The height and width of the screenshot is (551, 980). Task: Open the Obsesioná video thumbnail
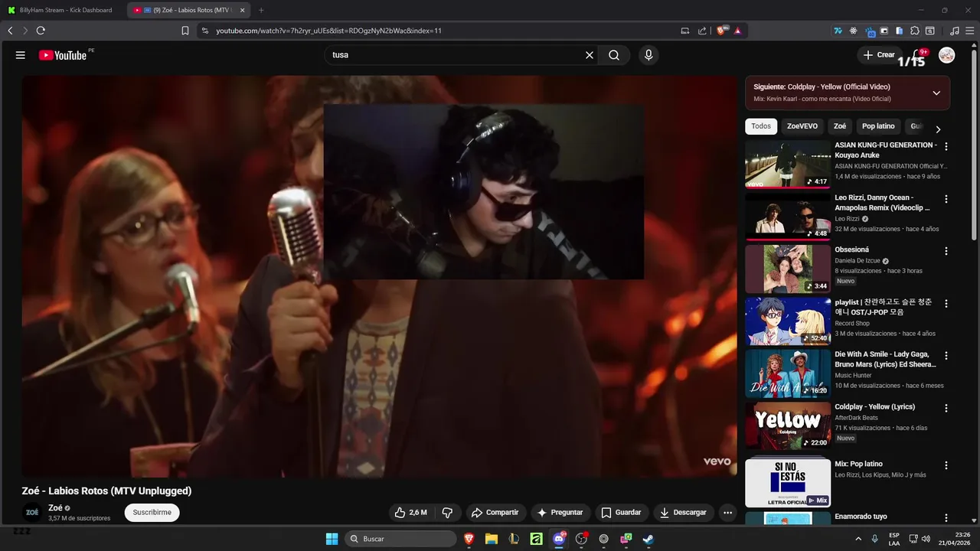tap(788, 269)
